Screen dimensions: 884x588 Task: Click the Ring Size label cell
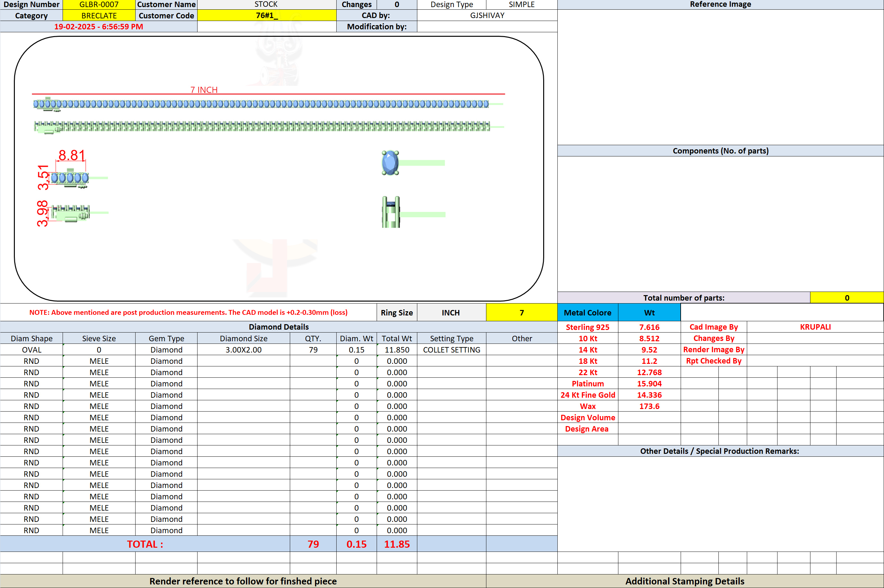coord(397,312)
